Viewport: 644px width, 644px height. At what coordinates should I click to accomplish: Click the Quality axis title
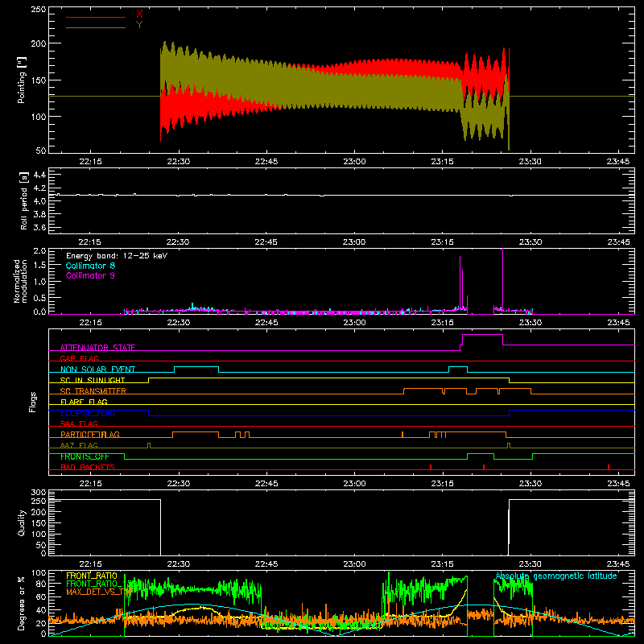tap(22, 522)
